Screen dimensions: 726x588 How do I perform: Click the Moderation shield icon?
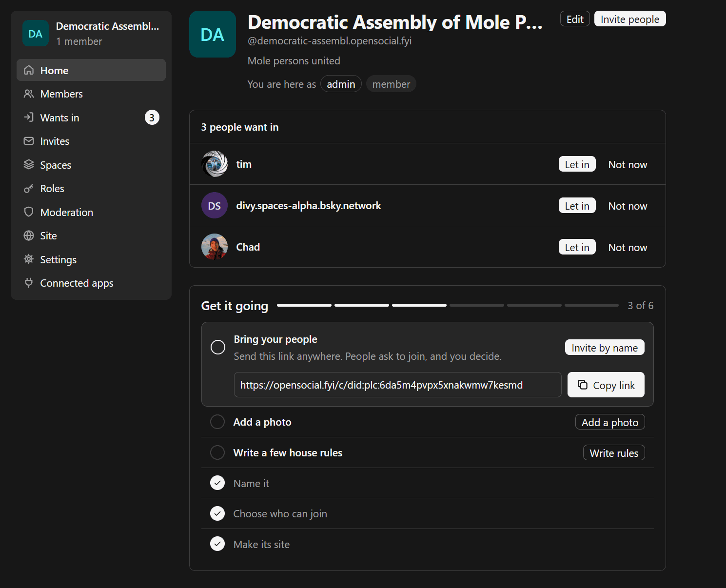click(x=29, y=212)
